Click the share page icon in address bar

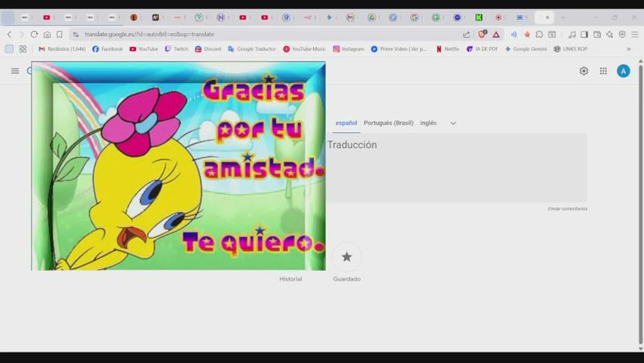pyautogui.click(x=467, y=34)
